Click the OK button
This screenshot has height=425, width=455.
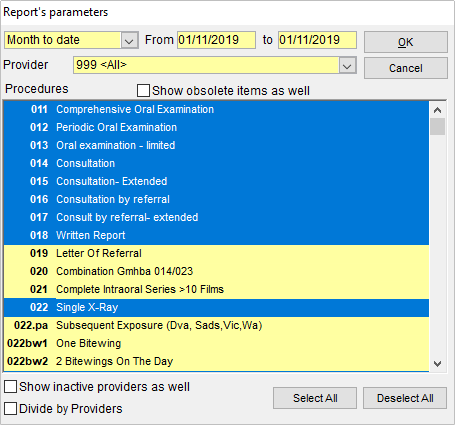406,42
